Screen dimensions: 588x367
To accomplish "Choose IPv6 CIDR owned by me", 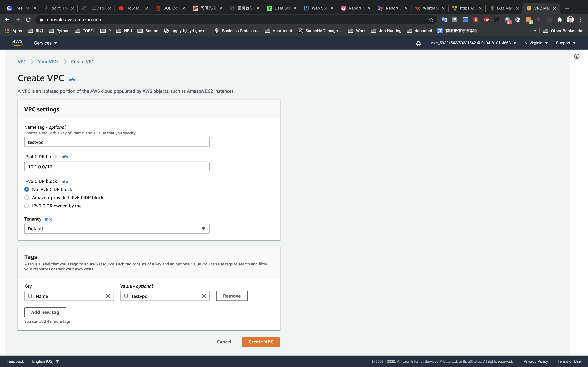I will click(27, 206).
